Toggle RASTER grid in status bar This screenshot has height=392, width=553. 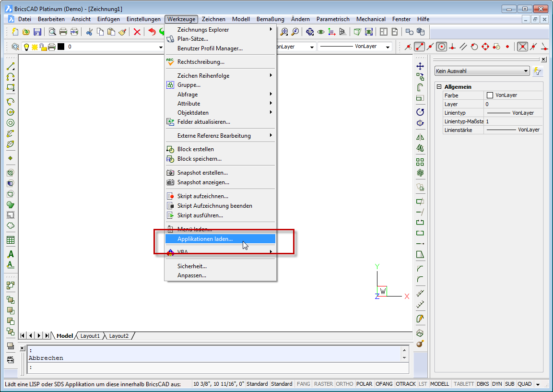(323, 384)
